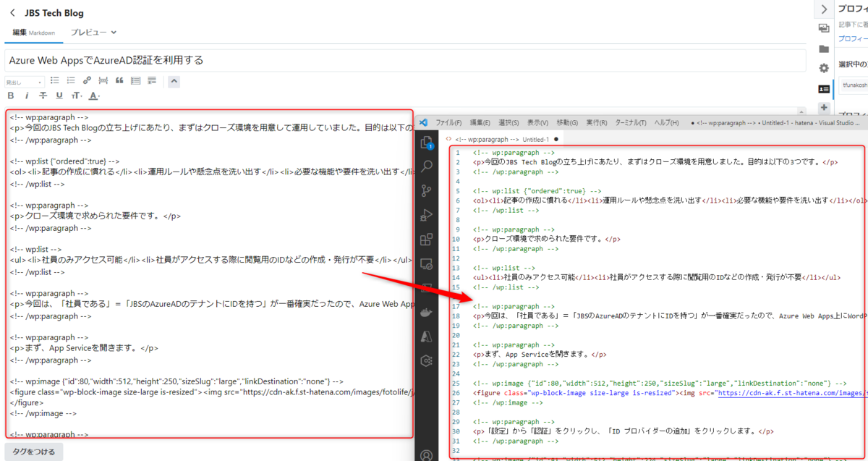The height and width of the screenshot is (461, 868).
Task: Open the editor settings gear panel
Action: [x=824, y=68]
